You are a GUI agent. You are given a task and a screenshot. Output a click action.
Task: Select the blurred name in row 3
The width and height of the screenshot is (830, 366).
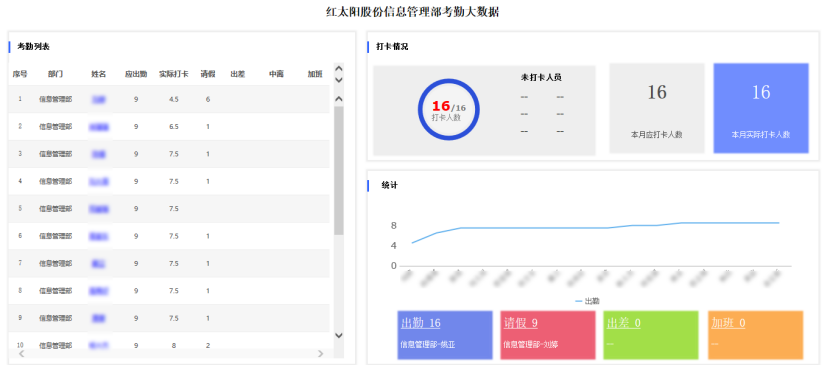[x=98, y=154]
